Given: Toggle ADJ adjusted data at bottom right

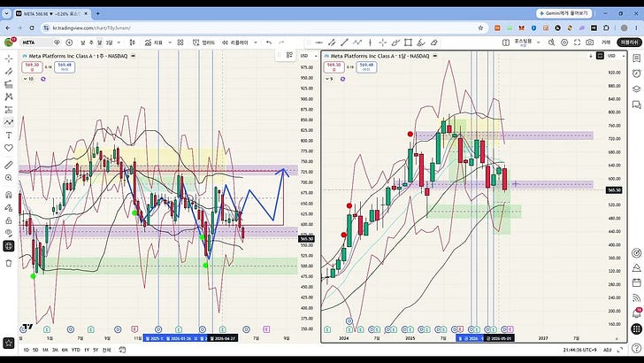Looking at the screenshot, I should 608,350.
